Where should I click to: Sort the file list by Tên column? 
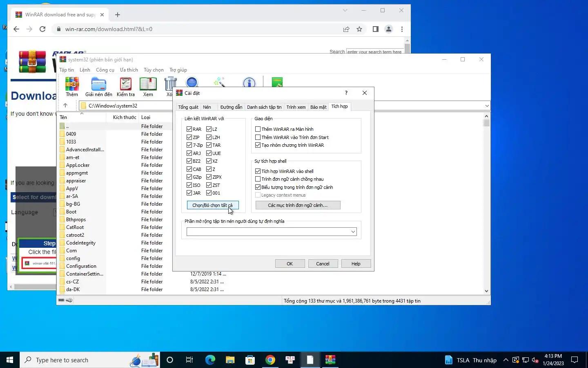click(82, 117)
